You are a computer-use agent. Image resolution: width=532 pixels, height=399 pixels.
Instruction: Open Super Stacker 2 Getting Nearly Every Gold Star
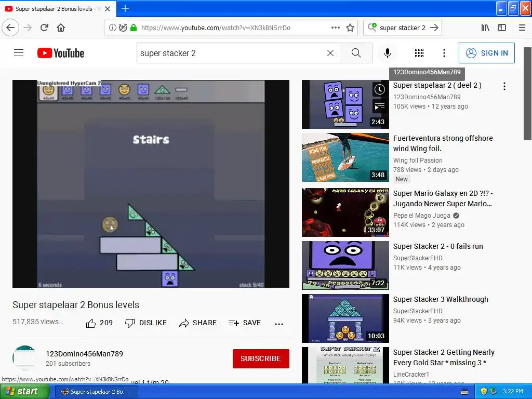click(444, 357)
